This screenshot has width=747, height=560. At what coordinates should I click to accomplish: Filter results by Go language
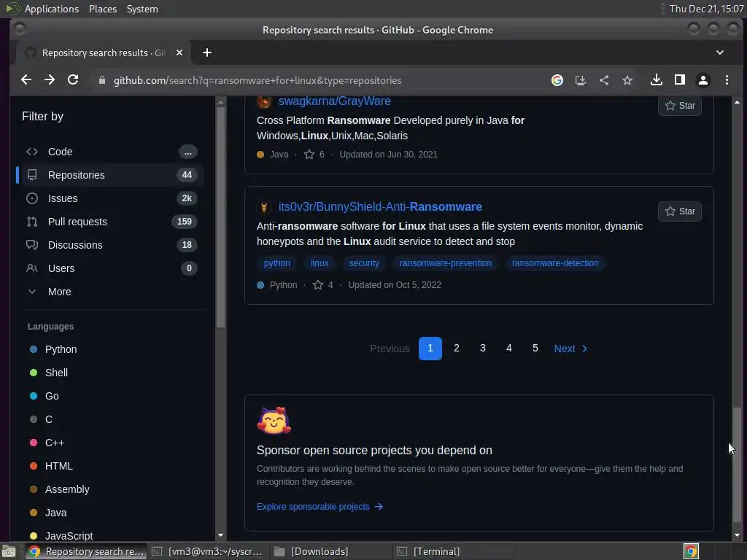coord(52,396)
